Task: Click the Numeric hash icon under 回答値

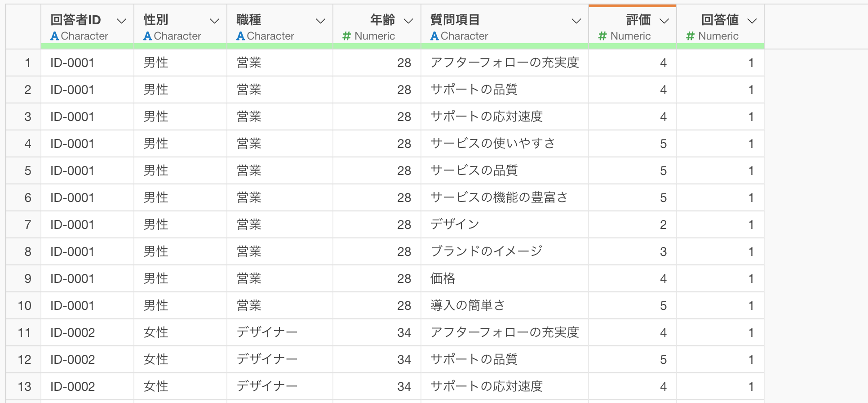Action: click(691, 36)
